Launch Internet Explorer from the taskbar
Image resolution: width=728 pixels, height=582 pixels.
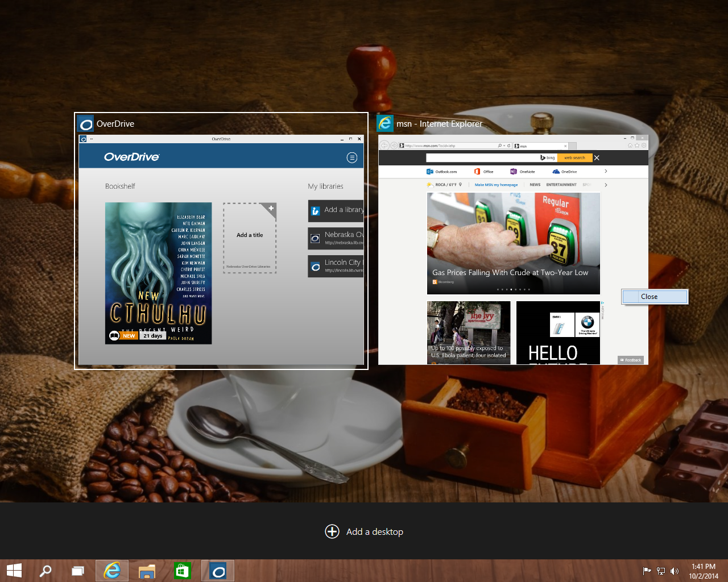(x=112, y=571)
